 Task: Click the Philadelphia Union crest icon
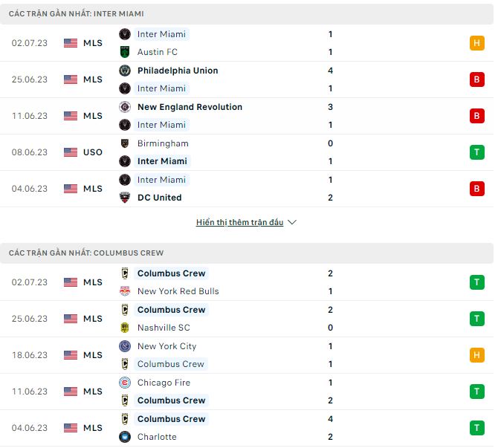tap(125, 71)
